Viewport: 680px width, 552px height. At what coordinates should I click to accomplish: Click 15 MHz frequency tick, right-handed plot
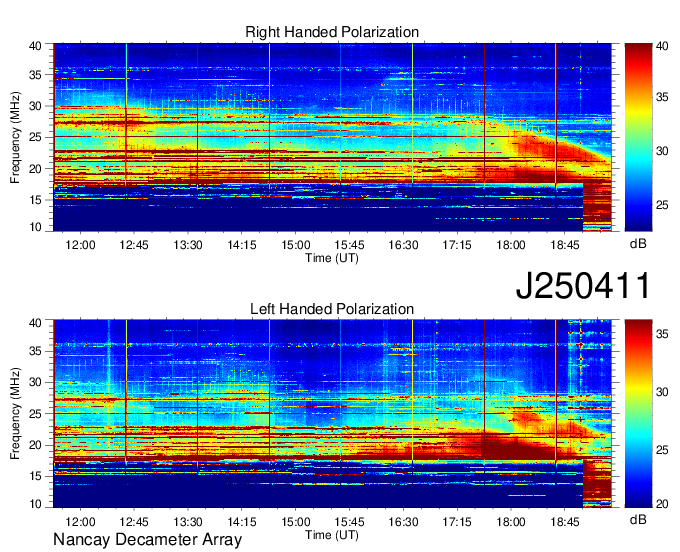point(35,200)
